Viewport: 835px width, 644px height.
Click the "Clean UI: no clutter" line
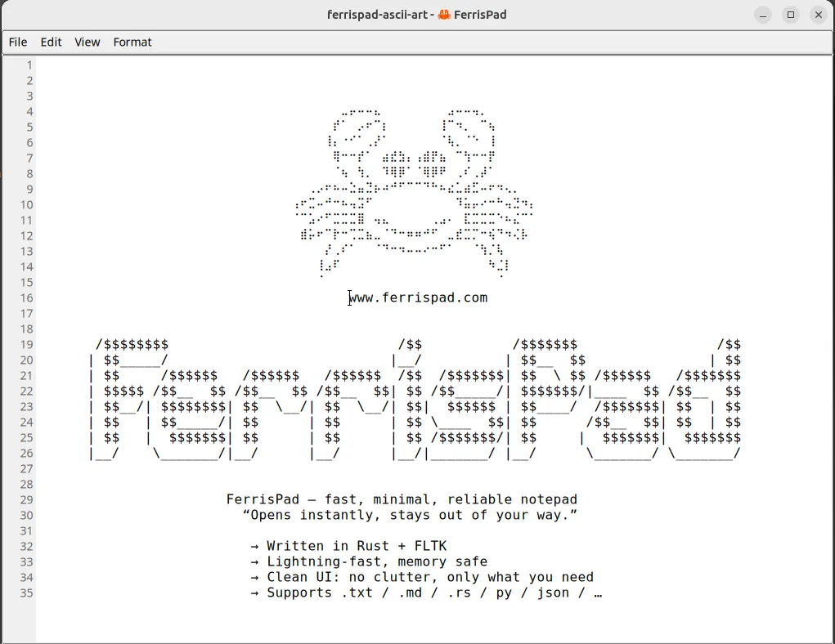(x=422, y=577)
